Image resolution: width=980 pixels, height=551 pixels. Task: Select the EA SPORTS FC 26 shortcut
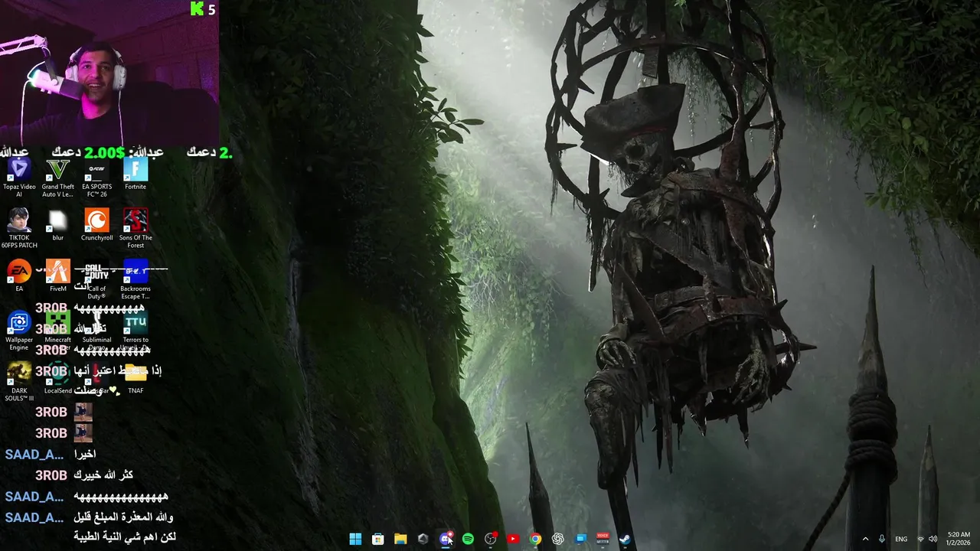96,178
